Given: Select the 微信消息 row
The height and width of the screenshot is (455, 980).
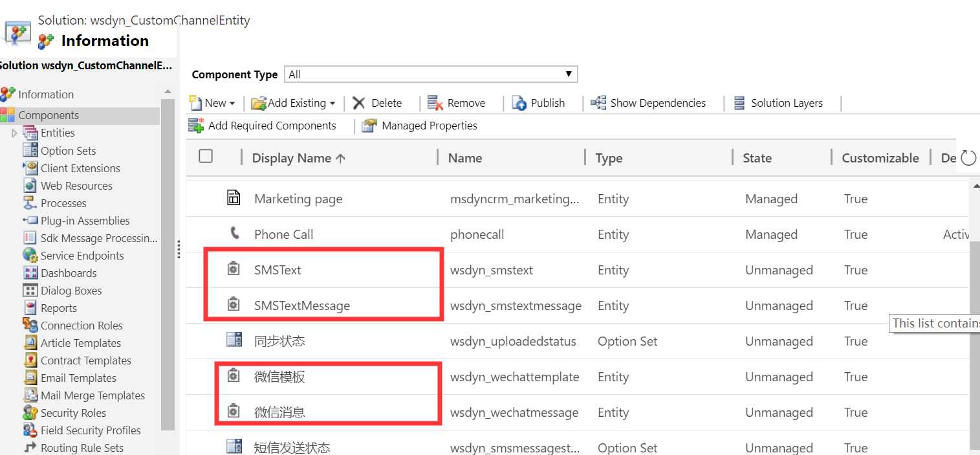Looking at the screenshot, I should tap(577, 412).
